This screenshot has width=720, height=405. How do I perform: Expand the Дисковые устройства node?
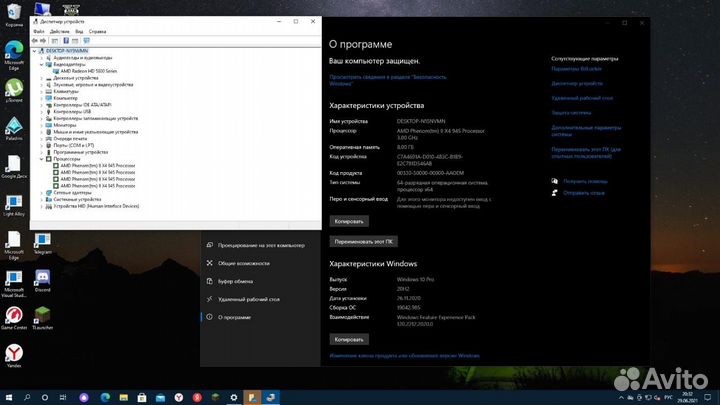point(41,78)
